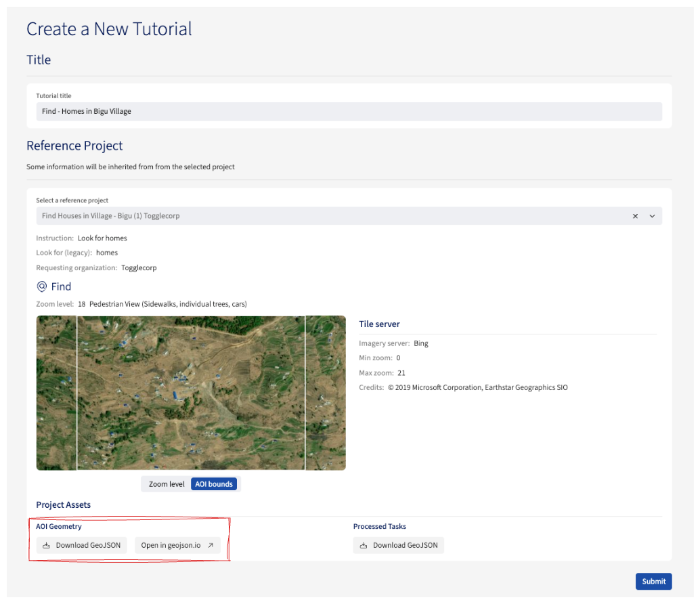Click the Find location pin icon
700x604 pixels.
pyautogui.click(x=42, y=286)
